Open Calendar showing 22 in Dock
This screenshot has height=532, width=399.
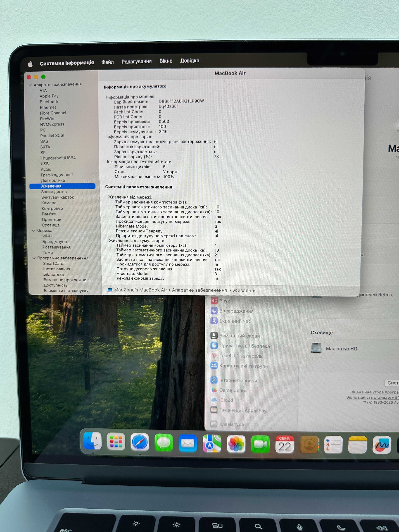(285, 445)
